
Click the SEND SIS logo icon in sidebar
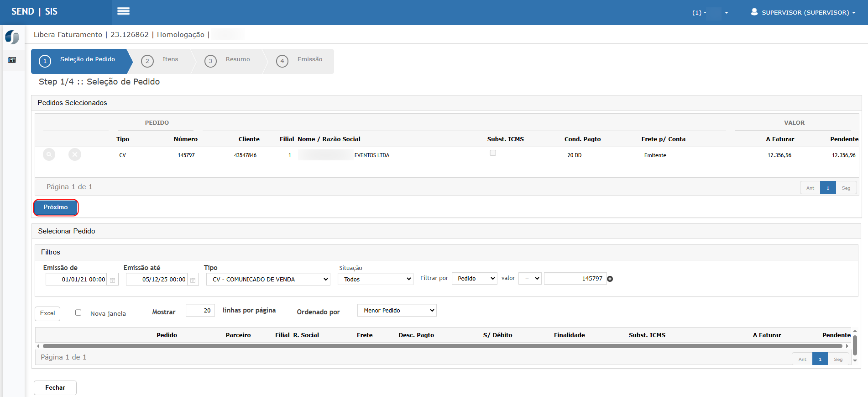tap(12, 37)
